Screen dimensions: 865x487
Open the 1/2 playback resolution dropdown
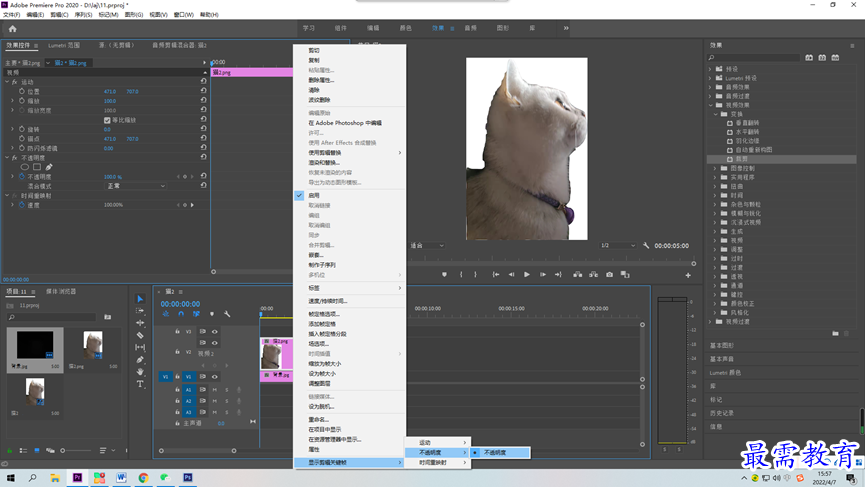617,245
